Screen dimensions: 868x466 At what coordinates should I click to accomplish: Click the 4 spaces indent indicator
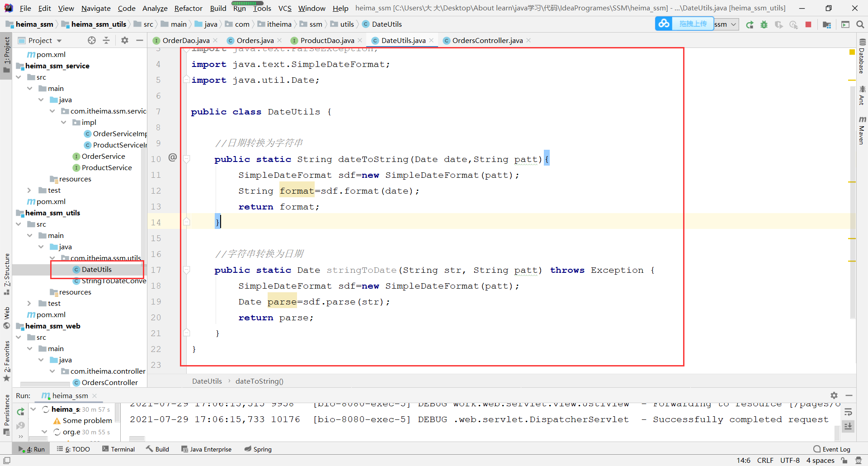tap(820, 460)
